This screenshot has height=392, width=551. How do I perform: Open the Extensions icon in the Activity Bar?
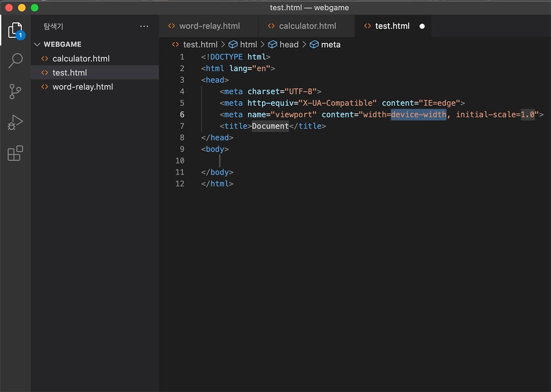[x=15, y=153]
